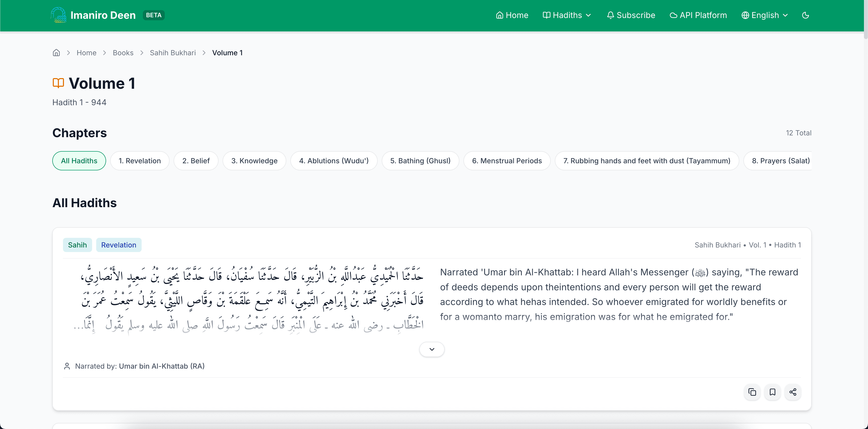Image resolution: width=868 pixels, height=429 pixels.
Task: Open Sahih Bukhari from the breadcrumb
Action: [x=173, y=52]
